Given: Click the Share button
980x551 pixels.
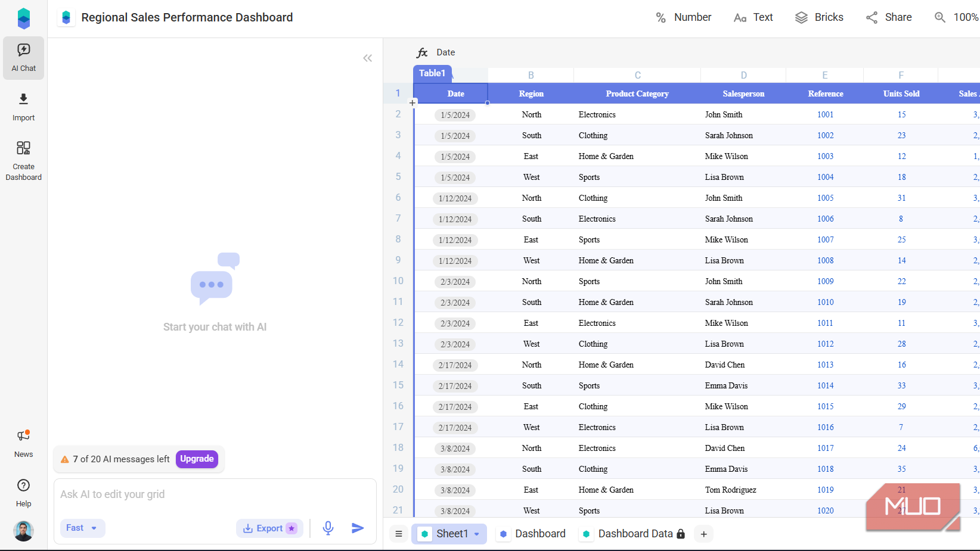Looking at the screenshot, I should (x=889, y=17).
